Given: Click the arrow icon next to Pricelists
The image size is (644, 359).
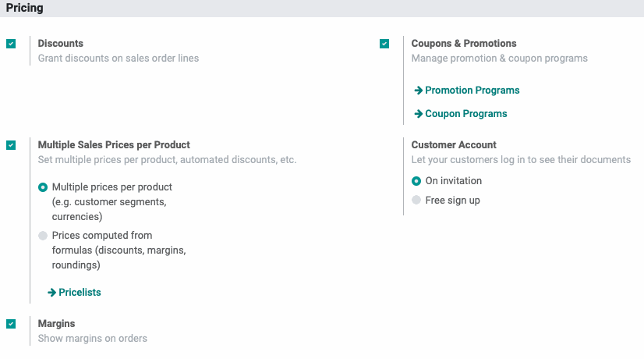Looking at the screenshot, I should pos(51,293).
